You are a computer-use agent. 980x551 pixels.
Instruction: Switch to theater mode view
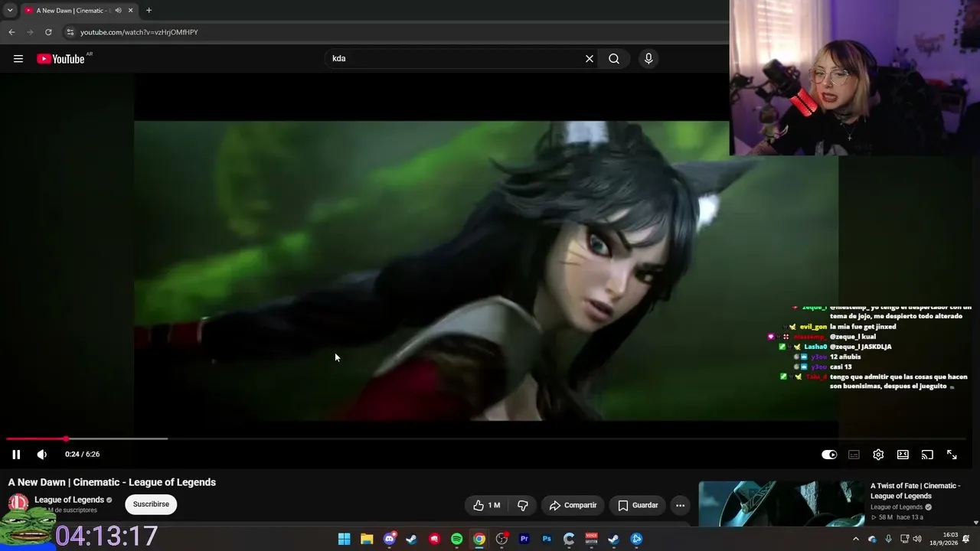(x=903, y=455)
